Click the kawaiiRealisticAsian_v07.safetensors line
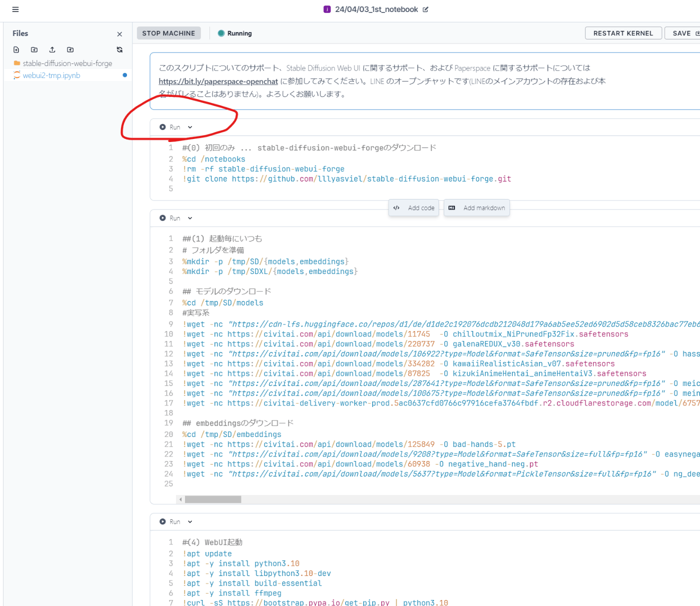The height and width of the screenshot is (606, 700). click(x=398, y=363)
